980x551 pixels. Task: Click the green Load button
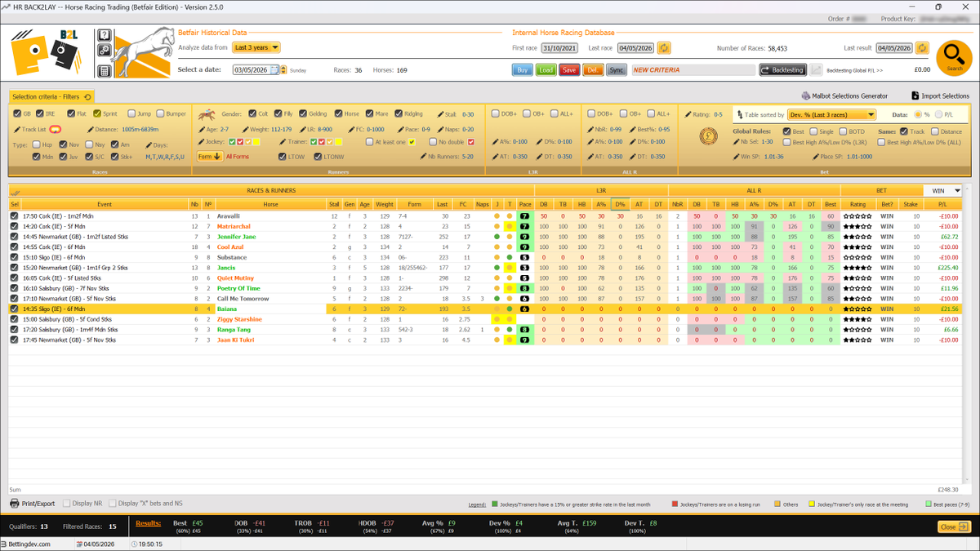pos(546,70)
